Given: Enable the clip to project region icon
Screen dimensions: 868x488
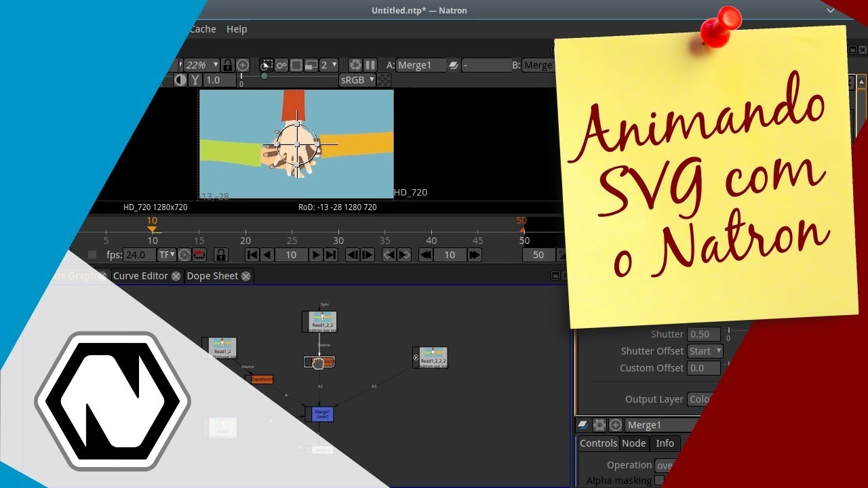Looking at the screenshot, I should [x=267, y=65].
